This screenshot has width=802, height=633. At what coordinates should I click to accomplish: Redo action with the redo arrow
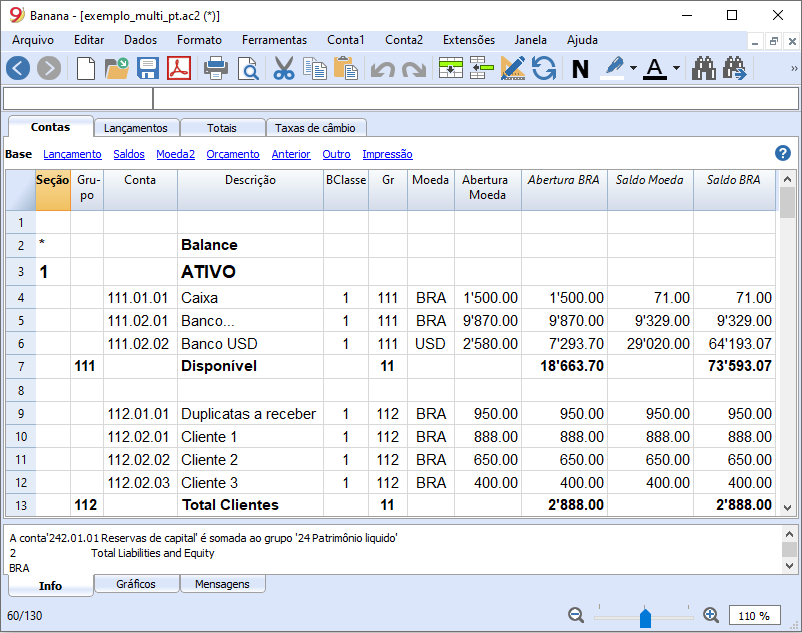pyautogui.click(x=414, y=69)
